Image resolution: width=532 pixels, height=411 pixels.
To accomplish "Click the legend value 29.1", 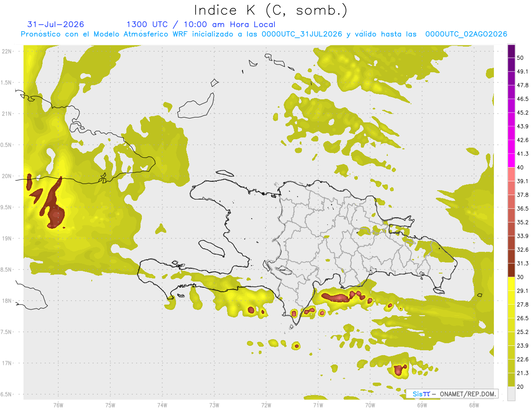I will [523, 291].
